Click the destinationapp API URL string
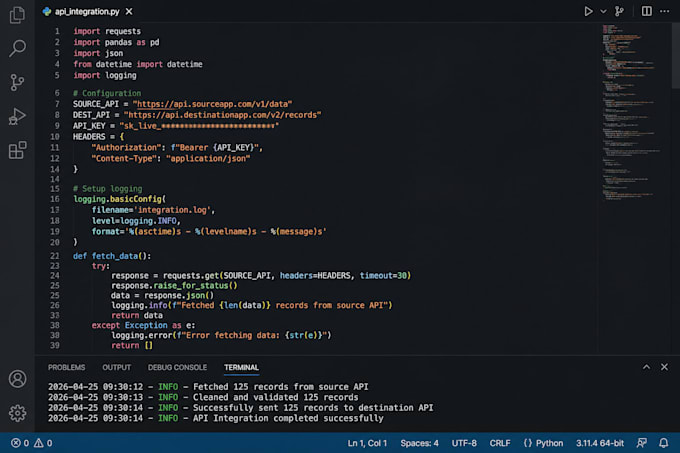This screenshot has width=680, height=453. [222, 115]
